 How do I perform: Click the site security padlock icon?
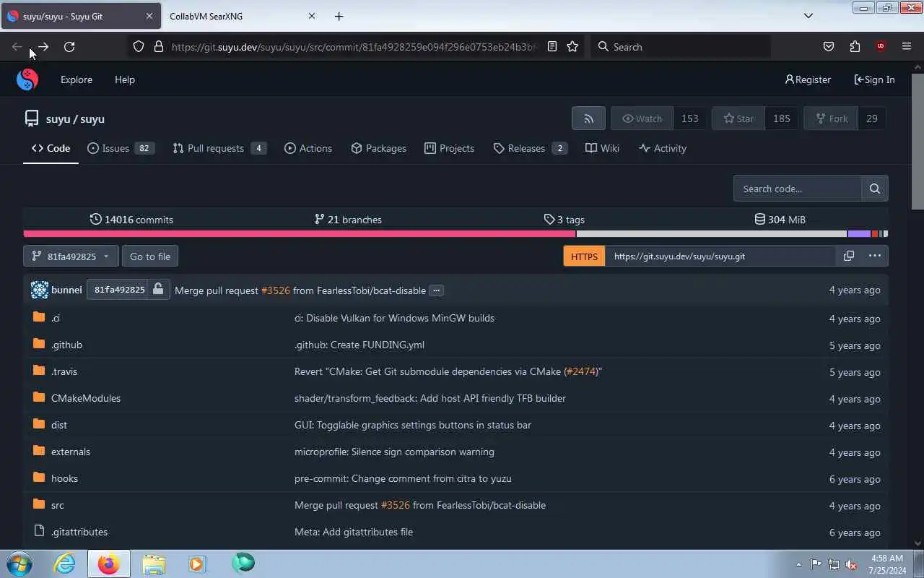(x=159, y=46)
